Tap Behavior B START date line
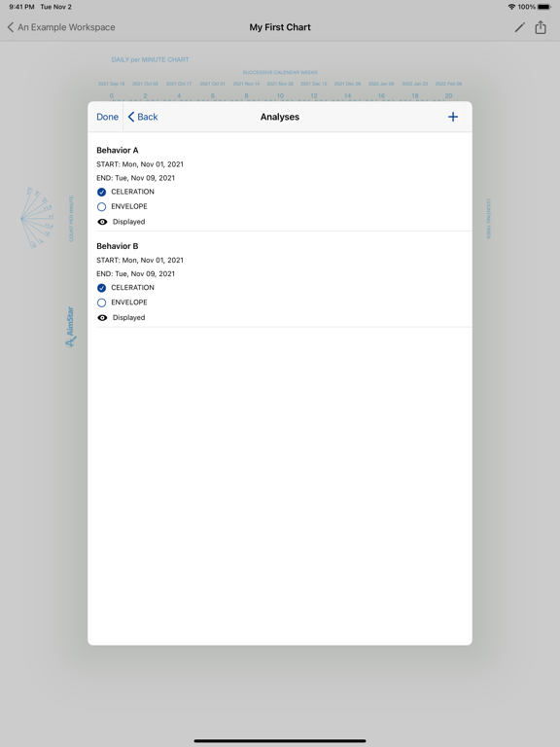 click(140, 260)
